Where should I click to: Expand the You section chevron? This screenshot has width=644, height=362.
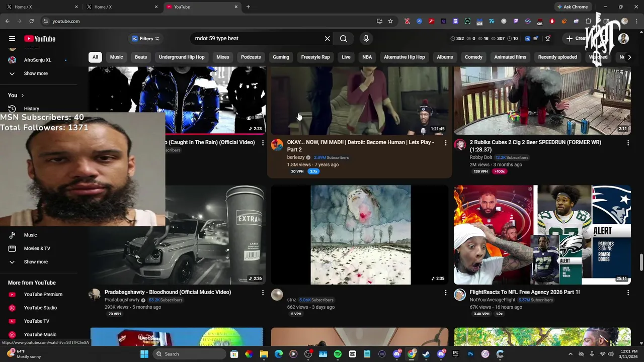click(x=22, y=95)
